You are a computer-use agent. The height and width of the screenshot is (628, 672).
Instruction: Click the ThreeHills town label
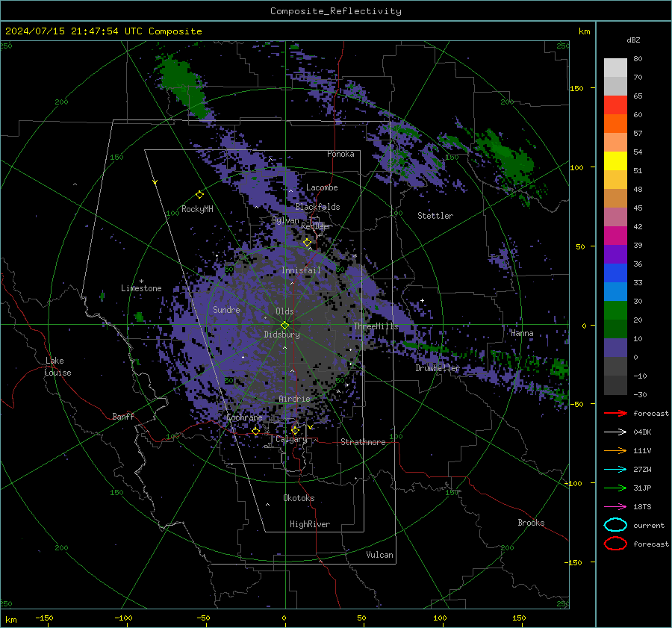[x=376, y=326]
